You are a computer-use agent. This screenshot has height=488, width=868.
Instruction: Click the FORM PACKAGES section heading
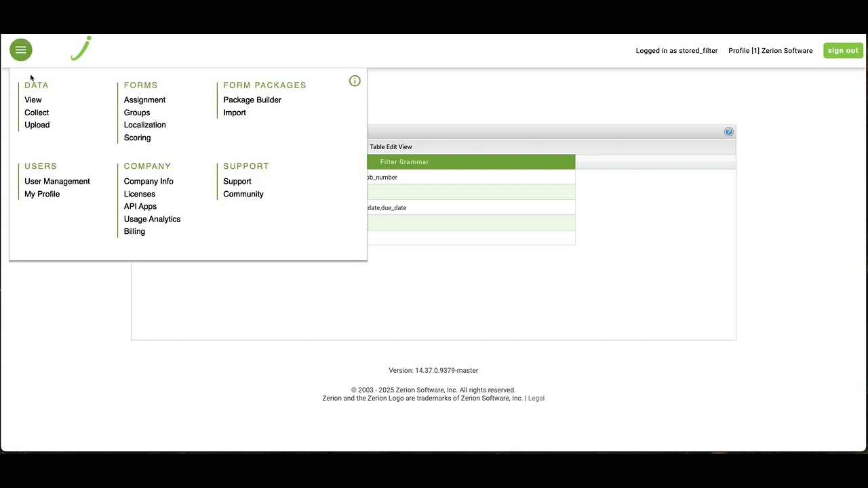264,85
